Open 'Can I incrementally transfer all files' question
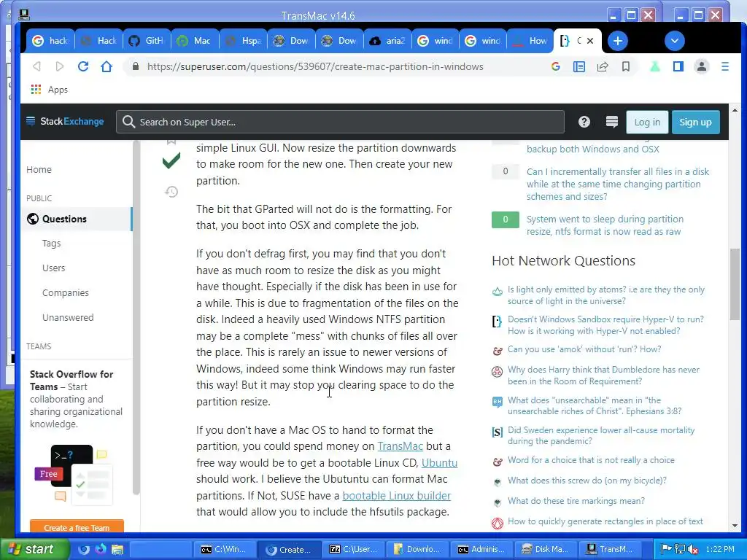Screen dimensions: 747x560 pyautogui.click(x=618, y=184)
